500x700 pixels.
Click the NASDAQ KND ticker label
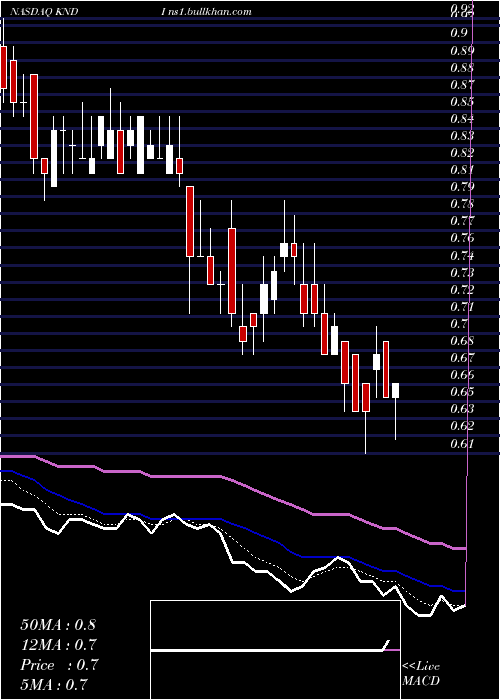click(43, 12)
